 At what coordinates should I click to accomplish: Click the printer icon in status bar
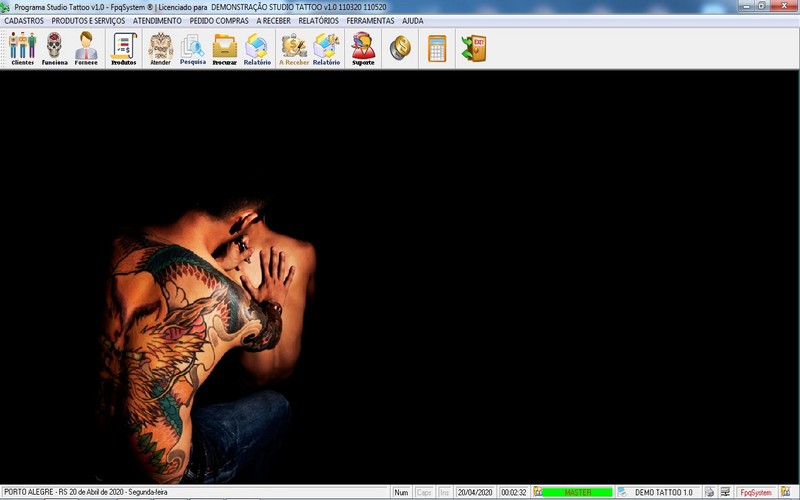(709, 492)
